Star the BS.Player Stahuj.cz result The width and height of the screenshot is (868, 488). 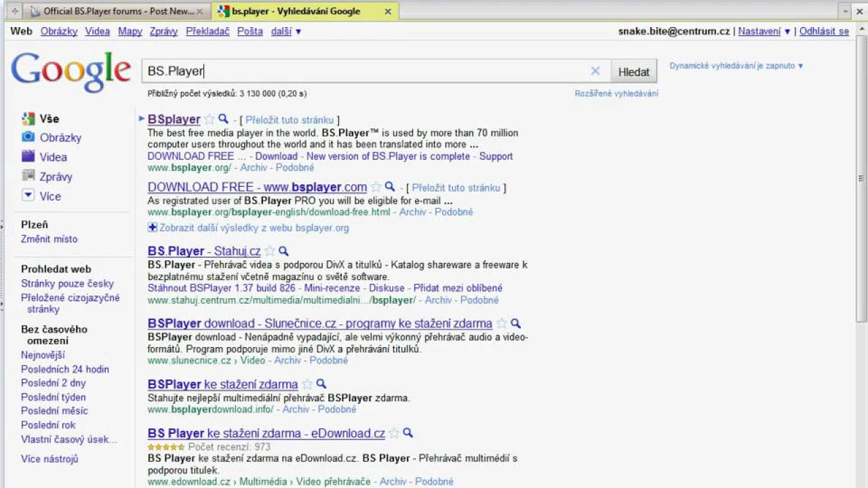[270, 251]
